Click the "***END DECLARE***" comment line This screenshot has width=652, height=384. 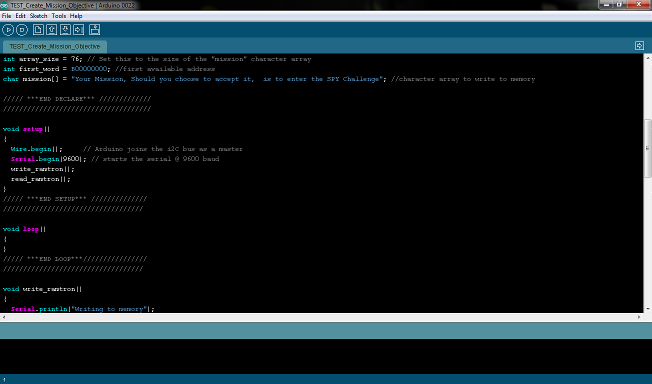tap(77, 99)
